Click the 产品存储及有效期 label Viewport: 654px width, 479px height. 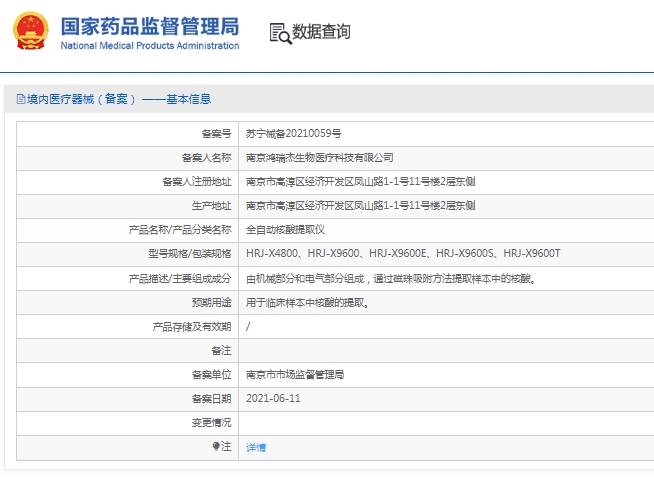pyautogui.click(x=192, y=327)
